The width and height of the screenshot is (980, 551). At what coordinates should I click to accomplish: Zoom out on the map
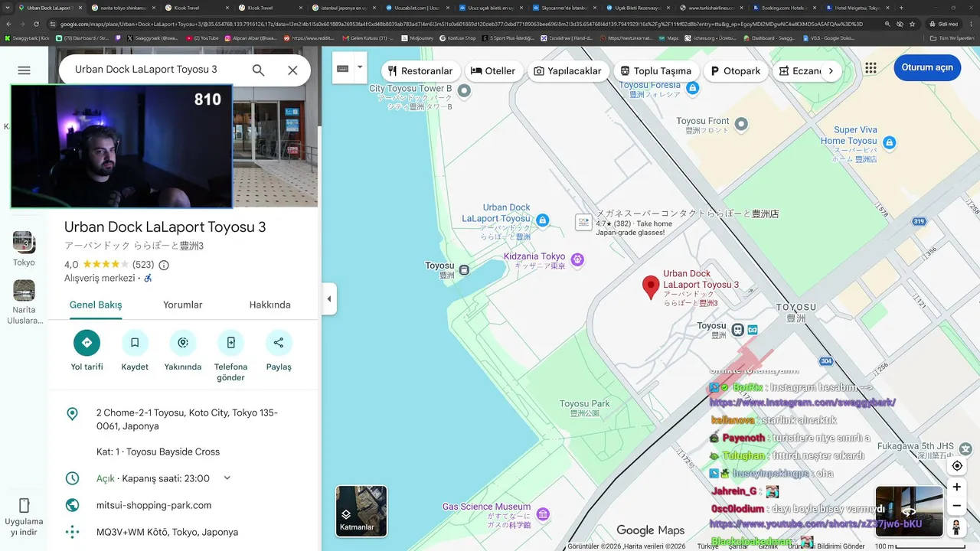[x=957, y=506]
